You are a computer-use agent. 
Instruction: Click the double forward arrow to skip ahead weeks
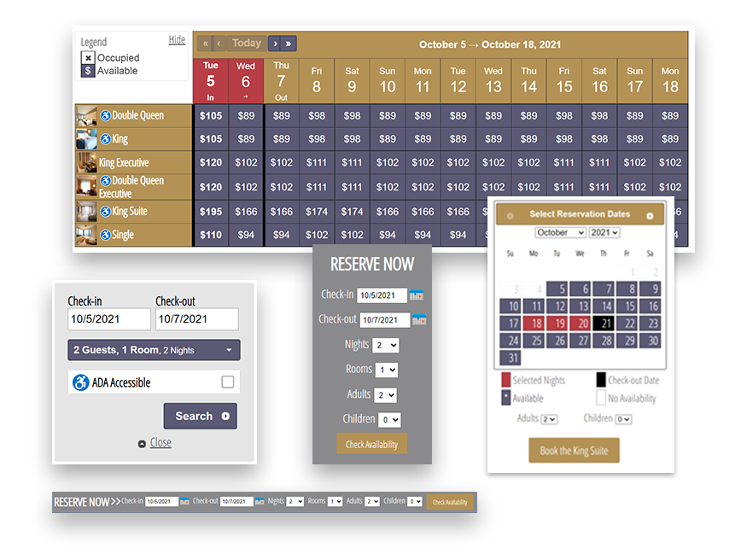(x=288, y=43)
